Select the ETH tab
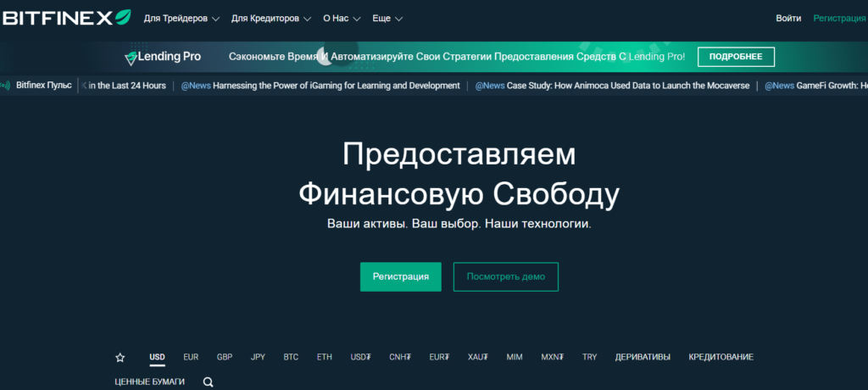The image size is (868, 390). [325, 357]
